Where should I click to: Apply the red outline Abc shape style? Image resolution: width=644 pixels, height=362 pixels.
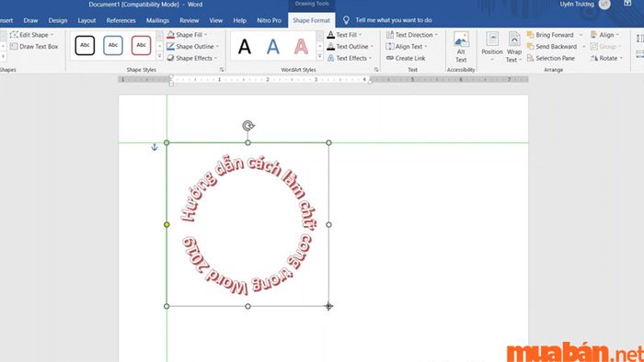(x=142, y=45)
